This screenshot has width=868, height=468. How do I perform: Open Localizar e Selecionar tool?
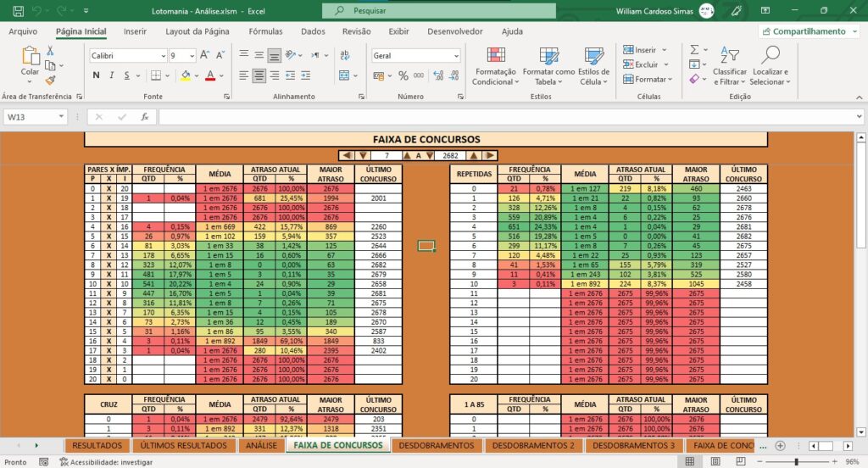coord(770,66)
